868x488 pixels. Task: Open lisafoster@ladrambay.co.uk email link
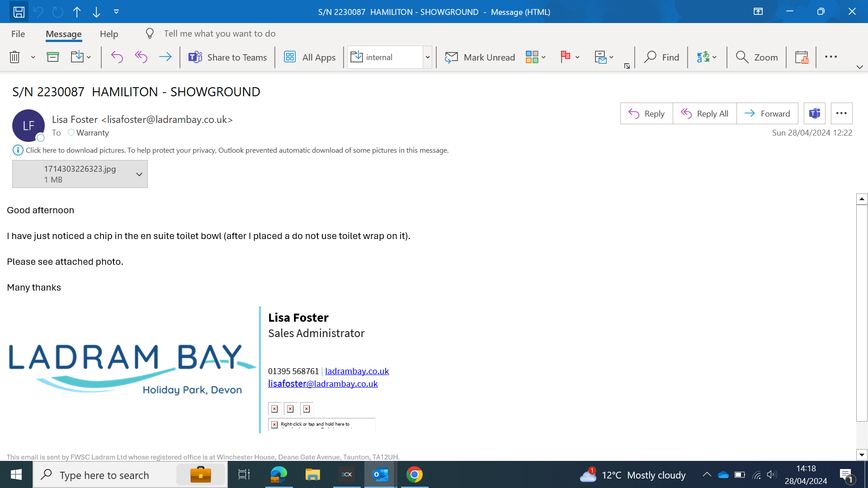pyautogui.click(x=323, y=384)
